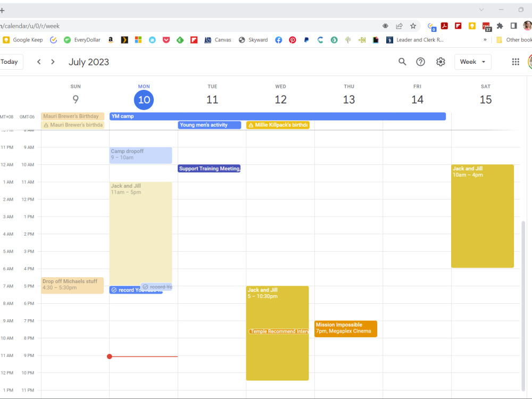Open the Microsoft bookmark icon
Image resolution: width=532 pixels, height=399 pixels.
click(138, 40)
